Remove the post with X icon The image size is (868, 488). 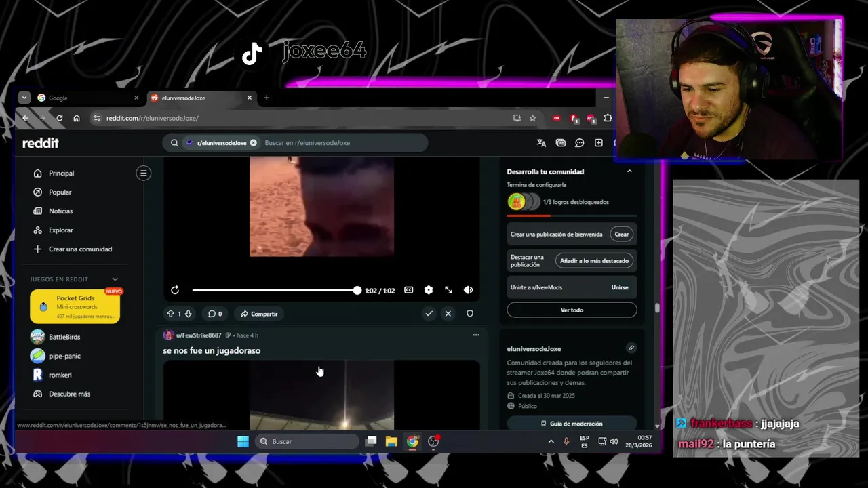coord(448,314)
